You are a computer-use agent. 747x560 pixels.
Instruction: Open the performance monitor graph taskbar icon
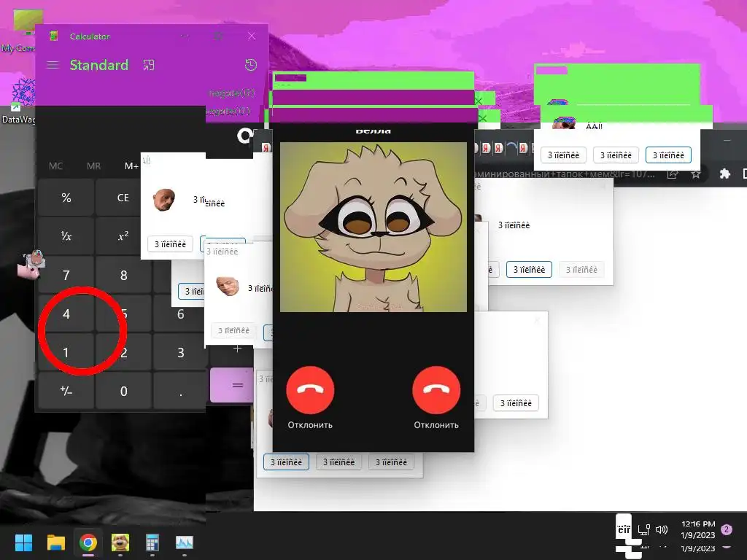pyautogui.click(x=185, y=542)
